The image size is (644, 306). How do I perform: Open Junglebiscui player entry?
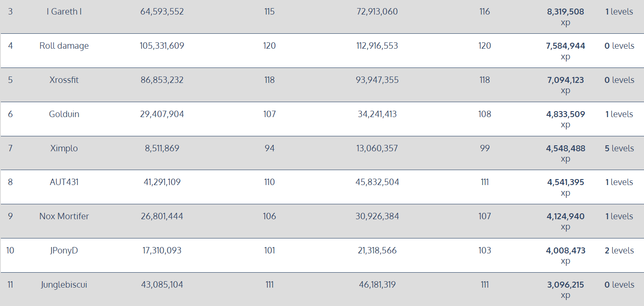point(64,285)
